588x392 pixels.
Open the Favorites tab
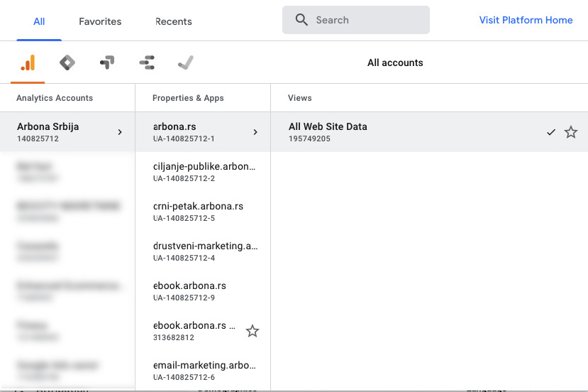tap(100, 21)
